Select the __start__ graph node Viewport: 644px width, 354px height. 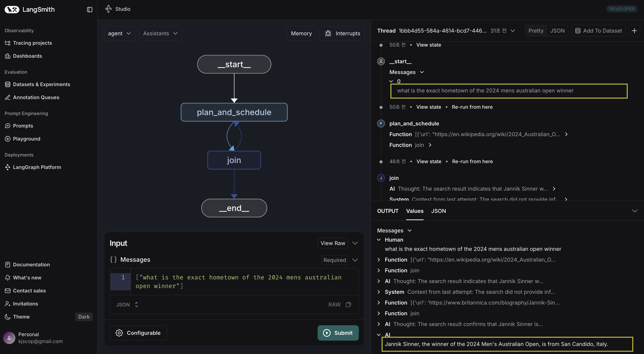coord(234,64)
